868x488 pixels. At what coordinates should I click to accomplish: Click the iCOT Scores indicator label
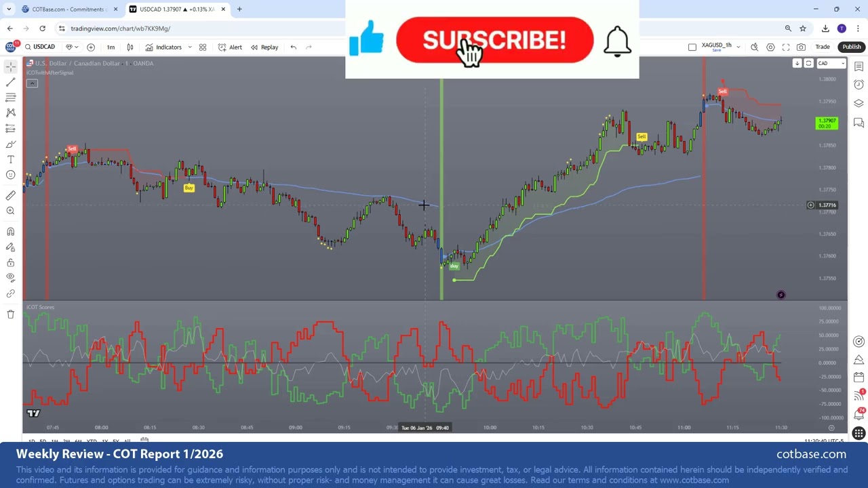(40, 307)
